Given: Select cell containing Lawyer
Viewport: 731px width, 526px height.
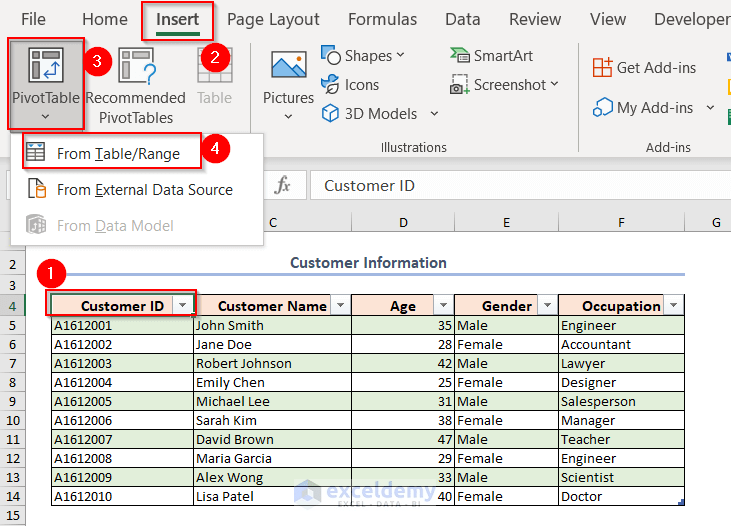Looking at the screenshot, I should pos(621,363).
